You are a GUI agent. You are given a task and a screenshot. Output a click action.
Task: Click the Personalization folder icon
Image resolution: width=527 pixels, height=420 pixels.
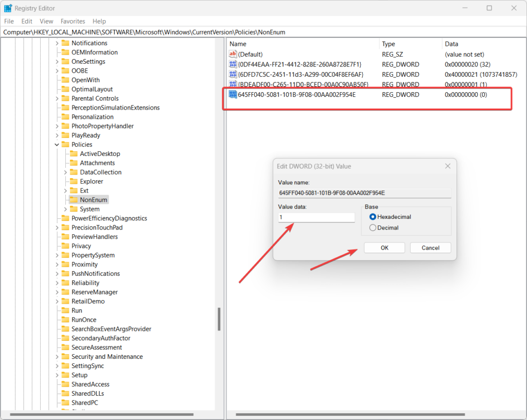pyautogui.click(x=65, y=117)
